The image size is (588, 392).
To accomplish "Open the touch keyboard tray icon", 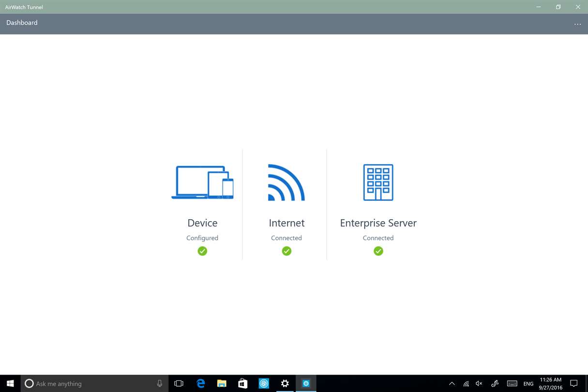I will pos(512,383).
